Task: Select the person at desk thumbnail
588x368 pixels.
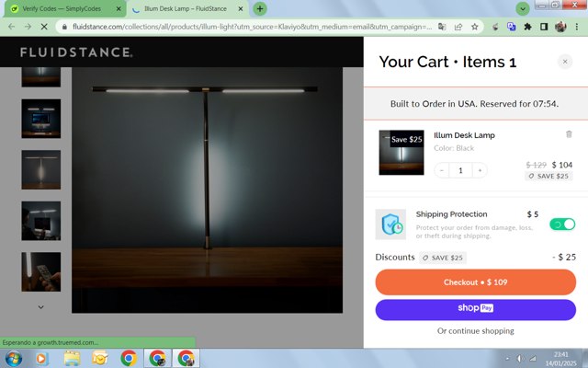Action: pyautogui.click(x=40, y=221)
